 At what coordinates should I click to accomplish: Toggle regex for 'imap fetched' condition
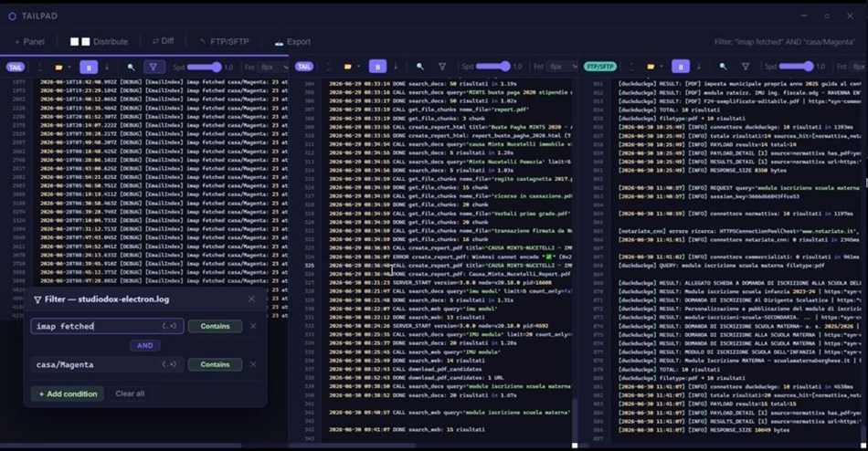tap(169, 326)
